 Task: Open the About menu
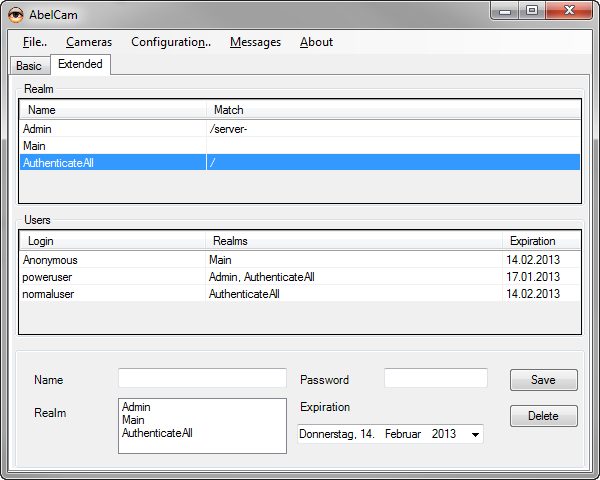(316, 42)
